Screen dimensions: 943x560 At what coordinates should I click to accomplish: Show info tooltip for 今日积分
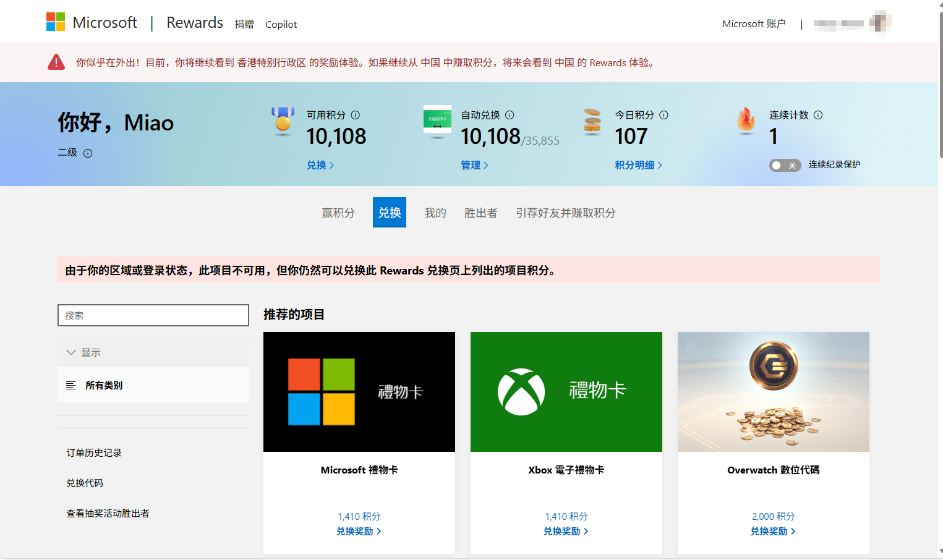pyautogui.click(x=664, y=115)
